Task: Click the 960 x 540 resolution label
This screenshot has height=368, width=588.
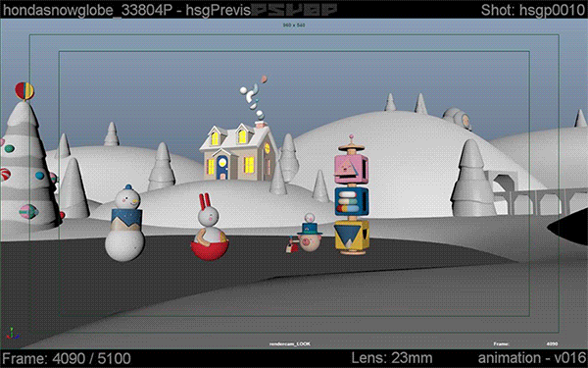Action: click(294, 26)
